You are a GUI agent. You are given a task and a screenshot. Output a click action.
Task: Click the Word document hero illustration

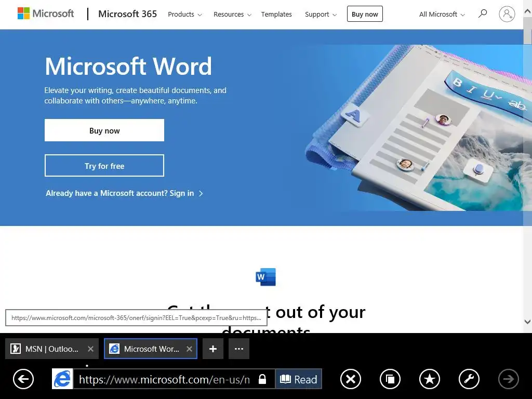click(419, 127)
